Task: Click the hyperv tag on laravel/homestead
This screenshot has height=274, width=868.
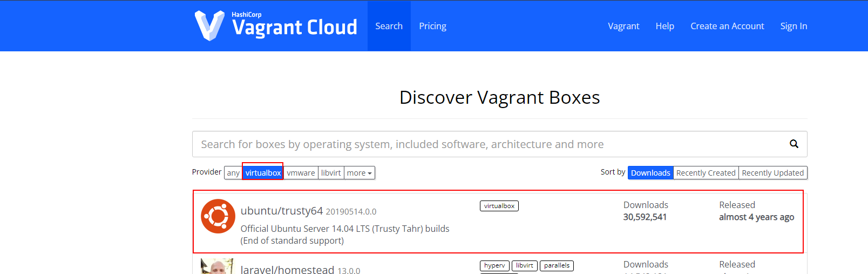Action: (x=494, y=265)
